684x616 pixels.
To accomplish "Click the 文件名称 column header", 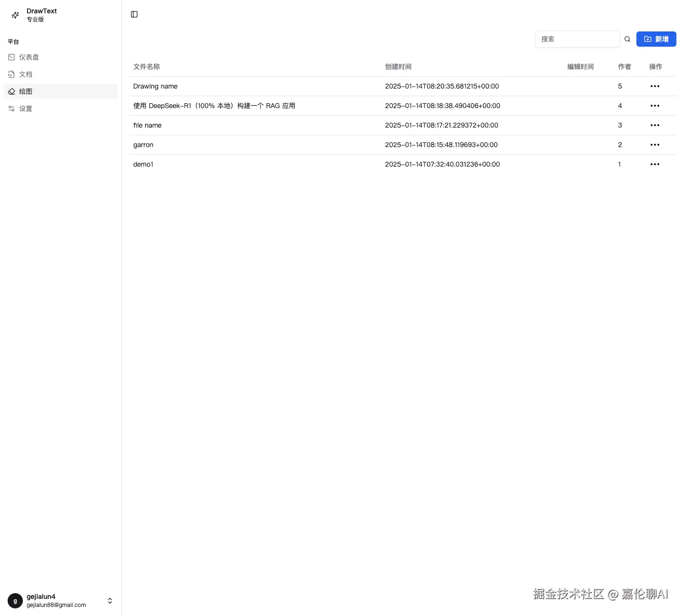I will 146,67.
